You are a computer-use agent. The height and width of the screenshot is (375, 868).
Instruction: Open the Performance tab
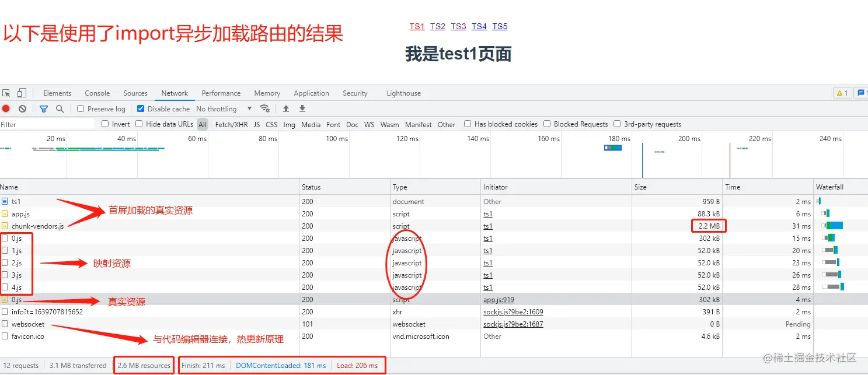(x=221, y=93)
